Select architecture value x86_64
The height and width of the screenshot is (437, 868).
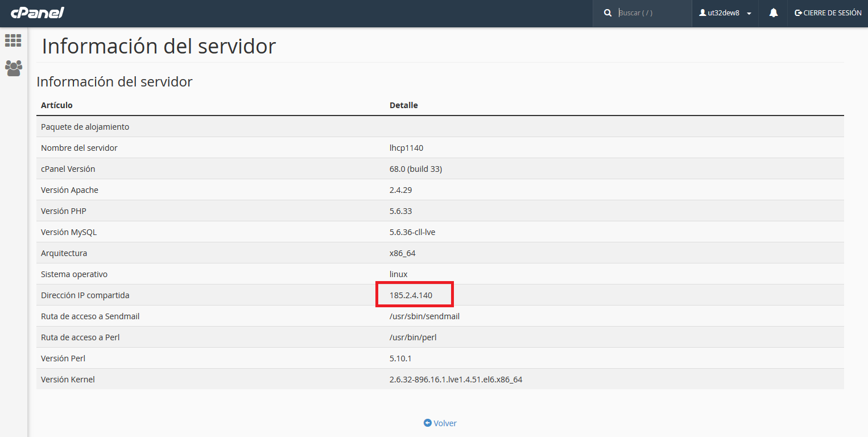click(x=402, y=253)
